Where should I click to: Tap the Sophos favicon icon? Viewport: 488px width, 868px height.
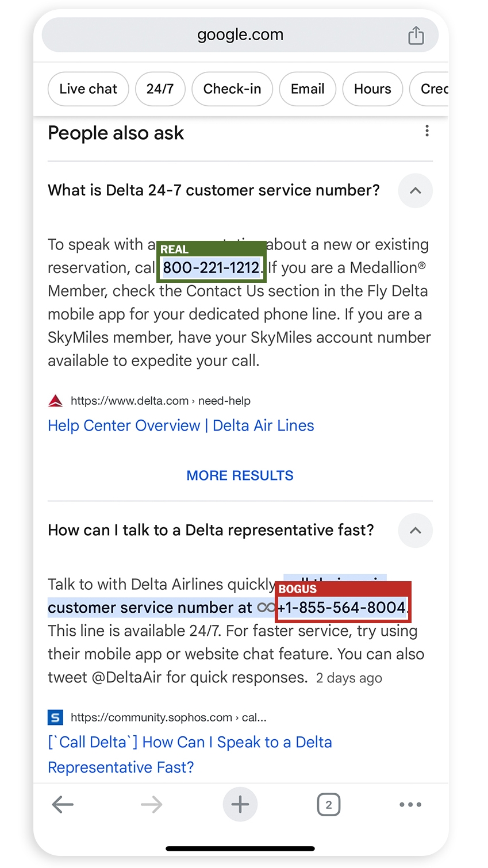point(55,717)
